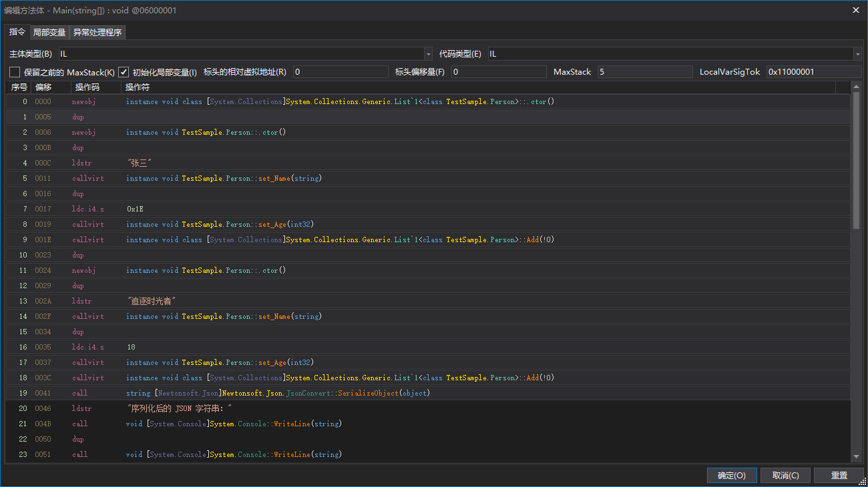Select the 指令 tab

click(17, 32)
